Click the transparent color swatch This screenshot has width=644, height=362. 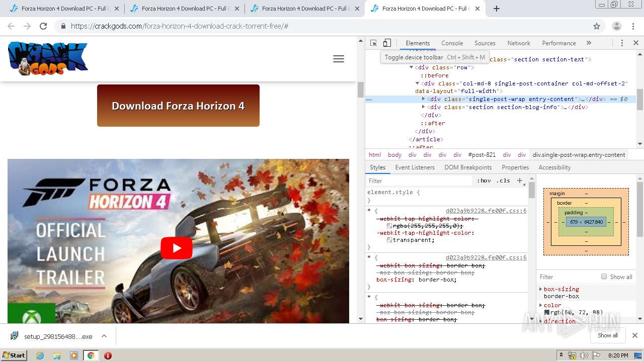[x=389, y=240]
